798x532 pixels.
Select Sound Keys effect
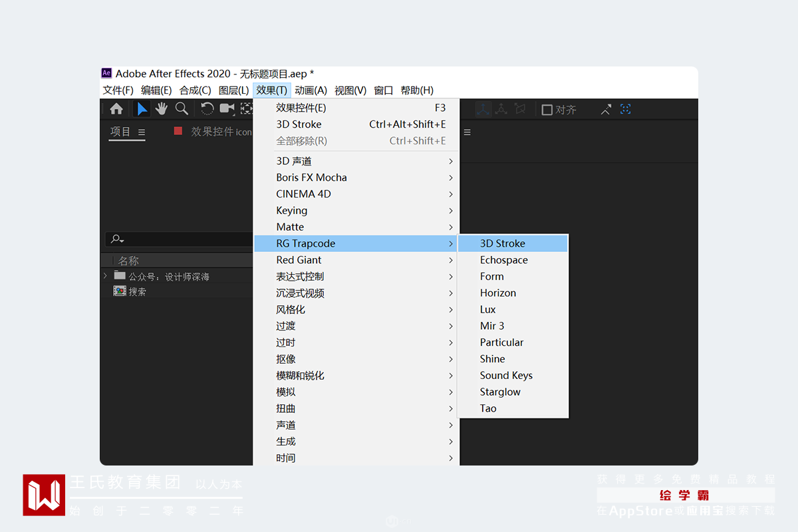click(x=513, y=376)
